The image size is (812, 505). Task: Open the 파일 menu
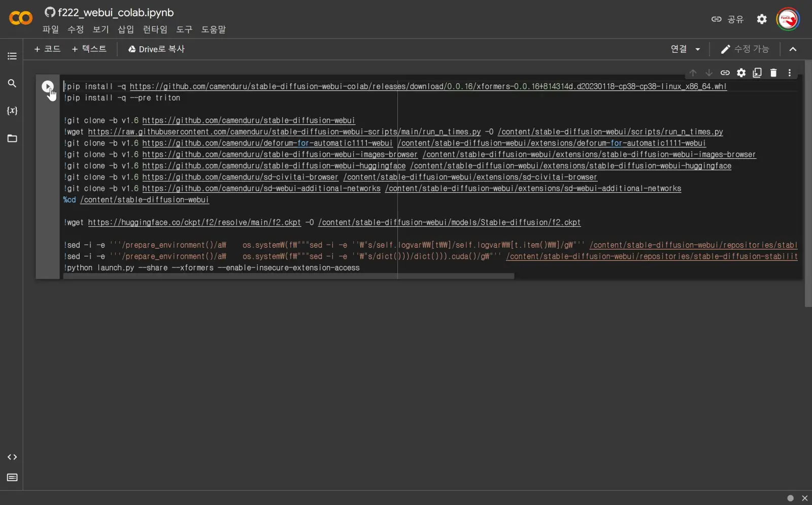click(51, 29)
